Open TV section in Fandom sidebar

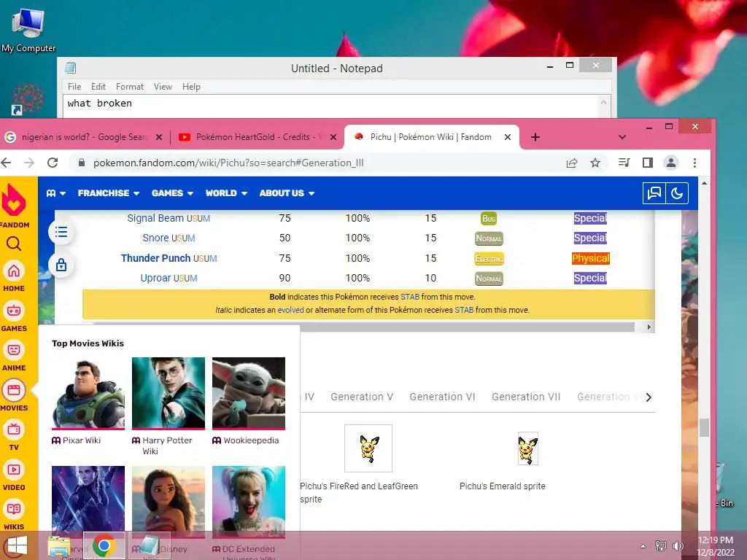click(x=14, y=436)
